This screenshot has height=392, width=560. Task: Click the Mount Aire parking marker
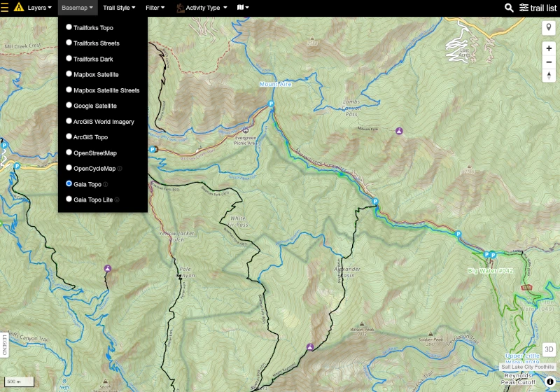coord(271,104)
